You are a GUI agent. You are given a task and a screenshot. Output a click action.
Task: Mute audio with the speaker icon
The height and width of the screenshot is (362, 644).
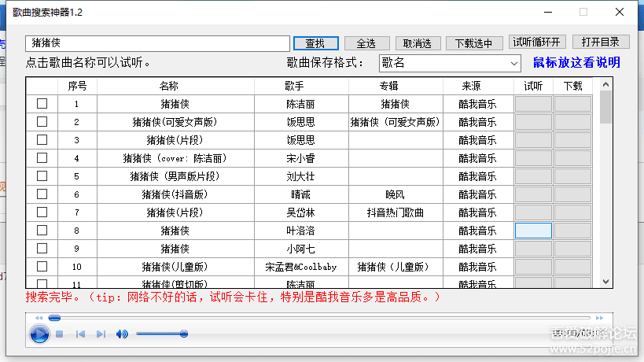122,334
